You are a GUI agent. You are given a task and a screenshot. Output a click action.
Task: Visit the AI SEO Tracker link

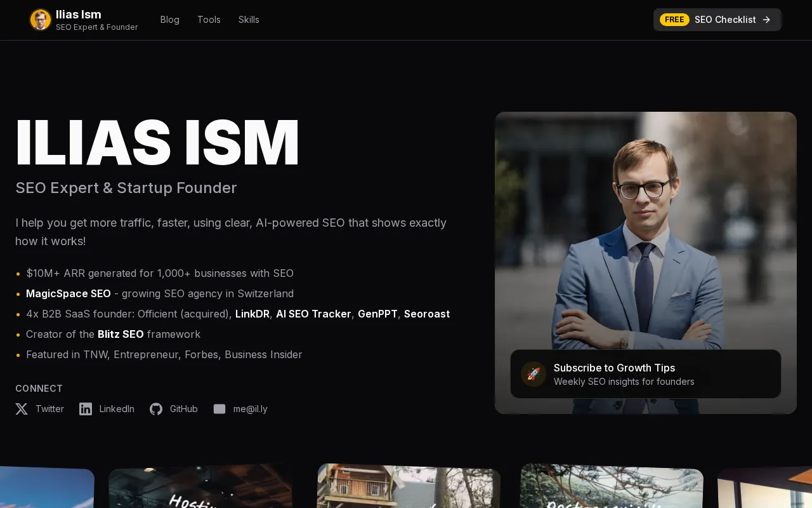coord(313,314)
